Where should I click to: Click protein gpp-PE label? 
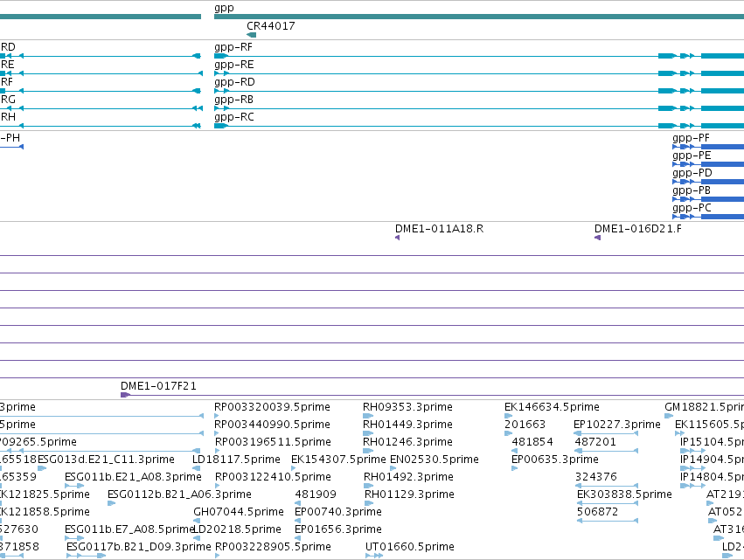click(692, 156)
